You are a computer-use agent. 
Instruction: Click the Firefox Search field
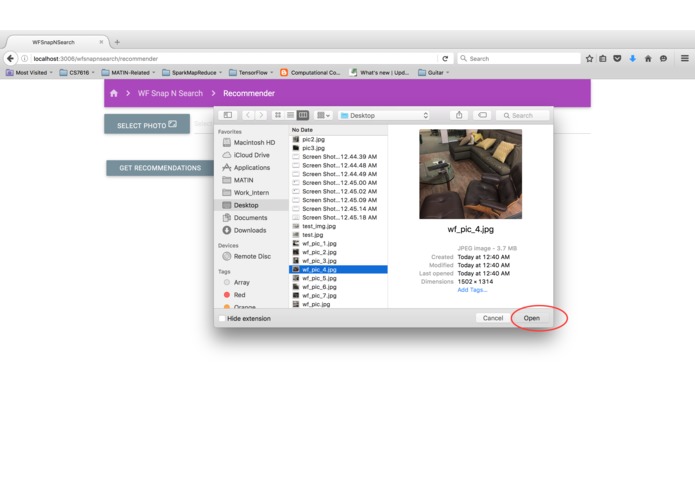click(x=519, y=58)
